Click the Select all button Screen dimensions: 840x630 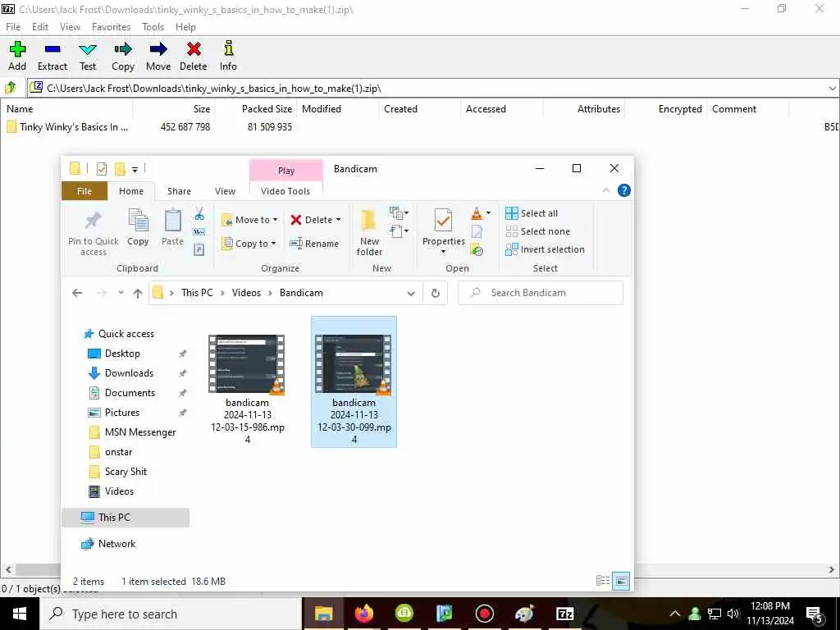point(532,213)
